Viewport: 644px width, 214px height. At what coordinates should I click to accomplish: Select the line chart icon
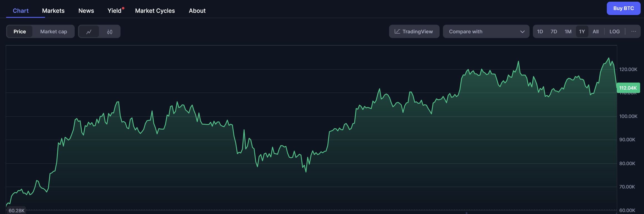89,32
